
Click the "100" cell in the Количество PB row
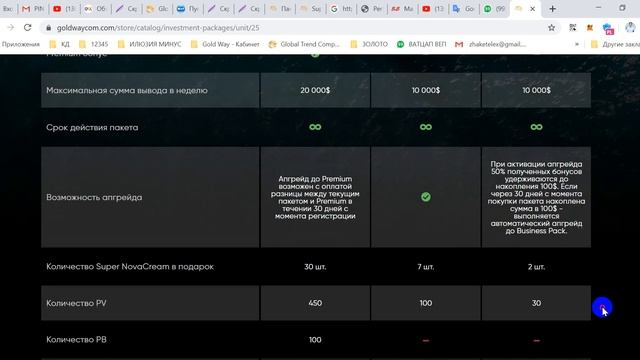tap(315, 340)
